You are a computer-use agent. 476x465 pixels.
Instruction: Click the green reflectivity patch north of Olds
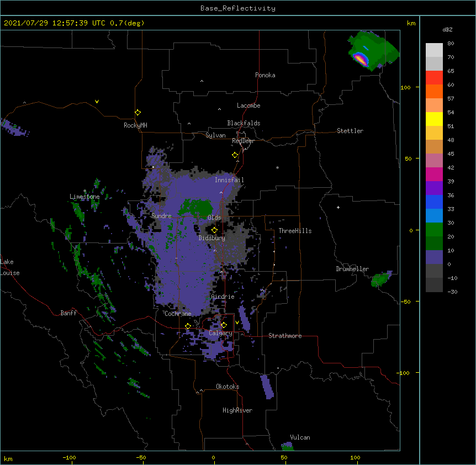point(197,208)
